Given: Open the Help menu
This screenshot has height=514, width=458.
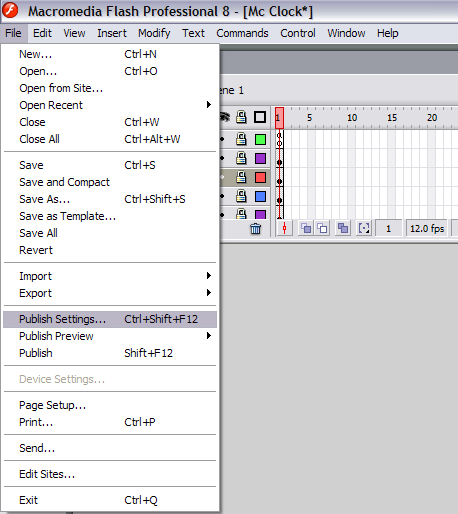Looking at the screenshot, I should click(x=388, y=33).
